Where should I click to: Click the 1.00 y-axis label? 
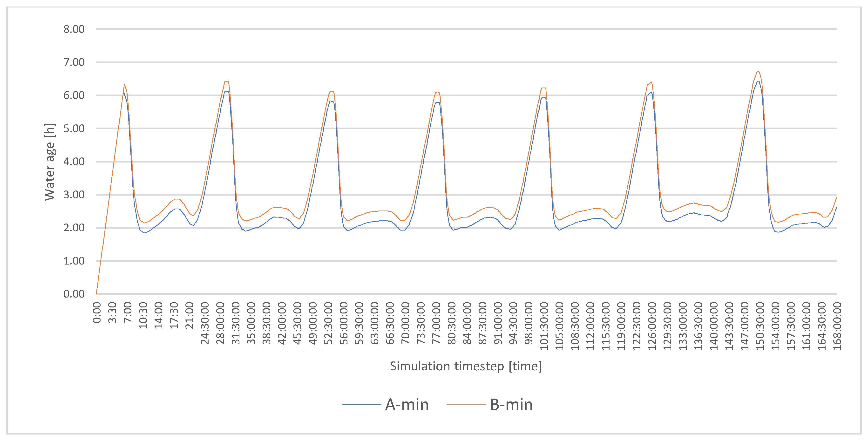[74, 261]
